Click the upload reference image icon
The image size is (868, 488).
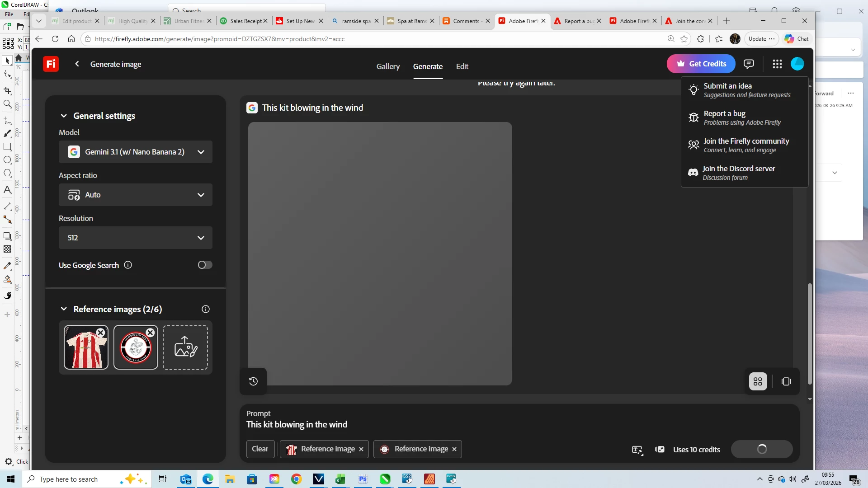[x=185, y=347]
